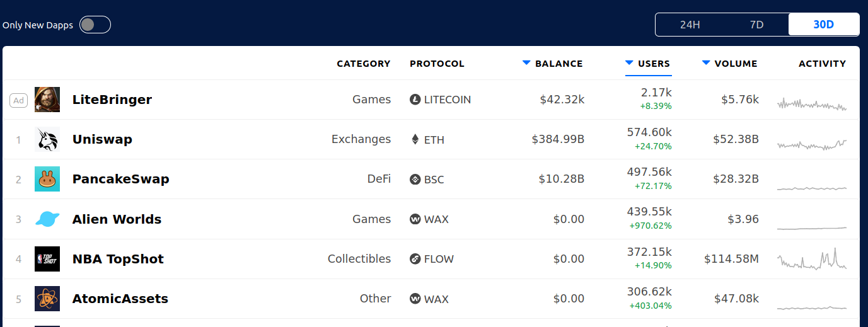868x327 pixels.
Task: Open the PancakeSwap dapp link
Action: tap(121, 179)
